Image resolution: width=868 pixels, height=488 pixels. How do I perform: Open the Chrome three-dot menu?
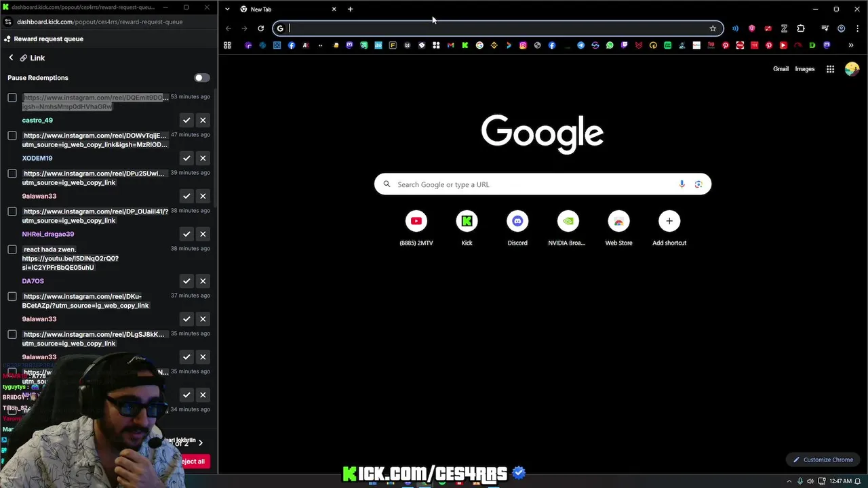click(858, 28)
